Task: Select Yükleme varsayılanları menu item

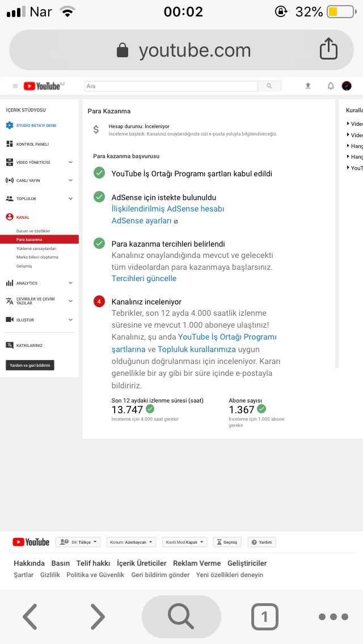Action: (x=36, y=248)
